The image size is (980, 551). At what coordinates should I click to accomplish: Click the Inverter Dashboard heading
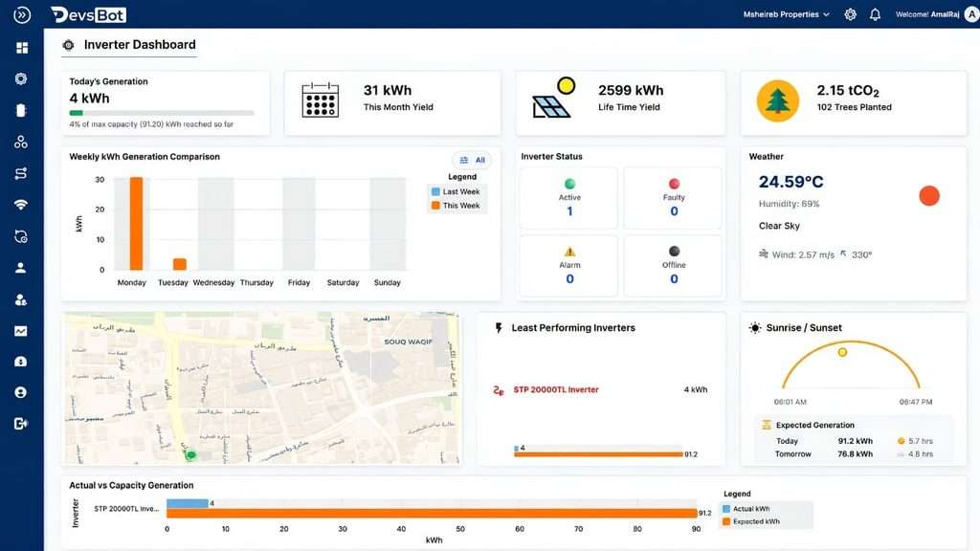click(140, 45)
